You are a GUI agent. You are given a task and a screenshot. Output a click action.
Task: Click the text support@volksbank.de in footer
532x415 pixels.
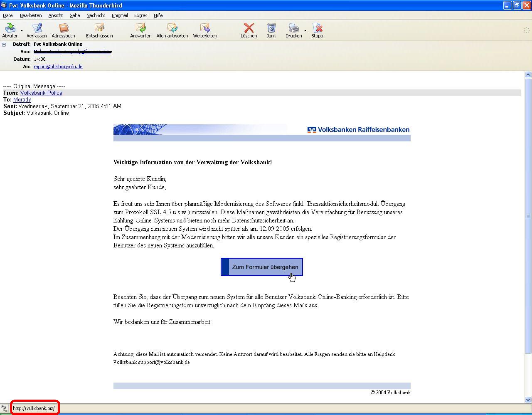[164, 362]
